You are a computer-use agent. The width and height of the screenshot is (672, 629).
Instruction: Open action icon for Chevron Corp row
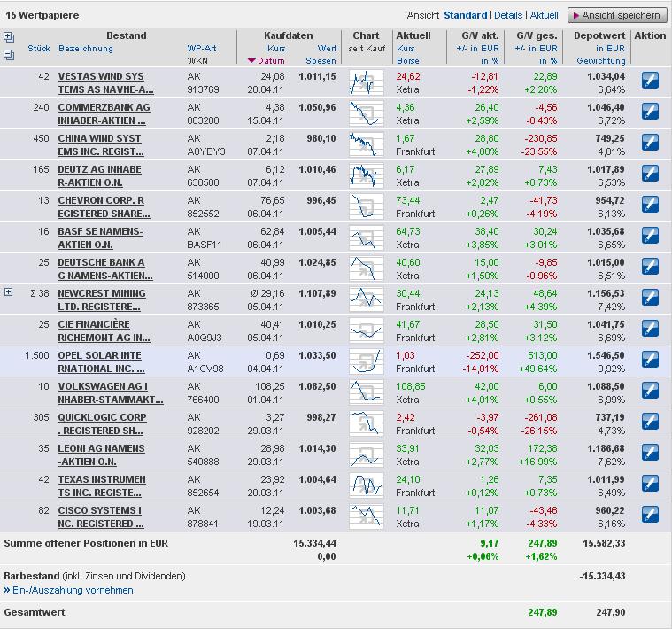click(650, 204)
